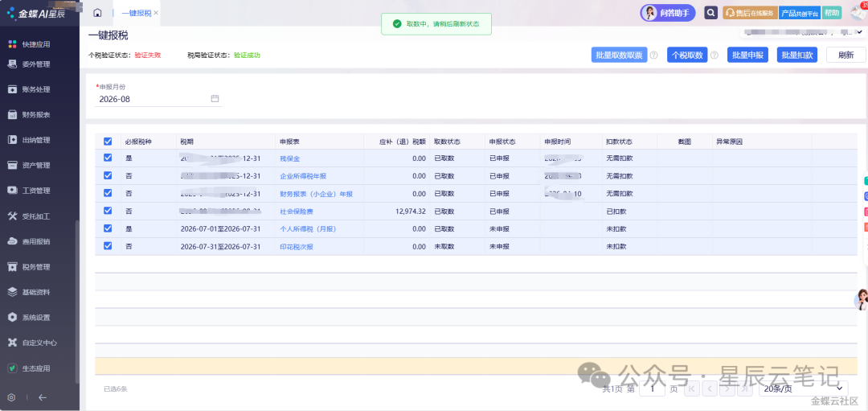The height and width of the screenshot is (411, 868).
Task: Click 批量取数取票 button
Action: 619,55
